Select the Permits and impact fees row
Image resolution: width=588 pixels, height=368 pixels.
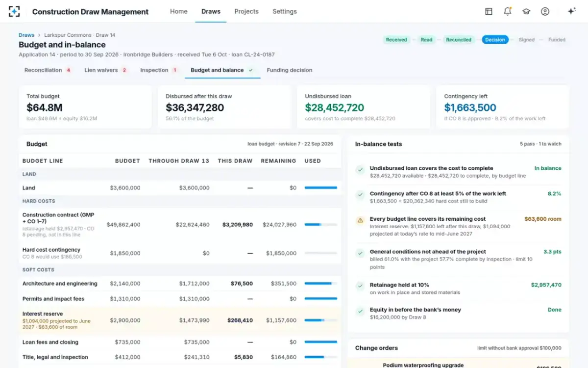coord(180,299)
